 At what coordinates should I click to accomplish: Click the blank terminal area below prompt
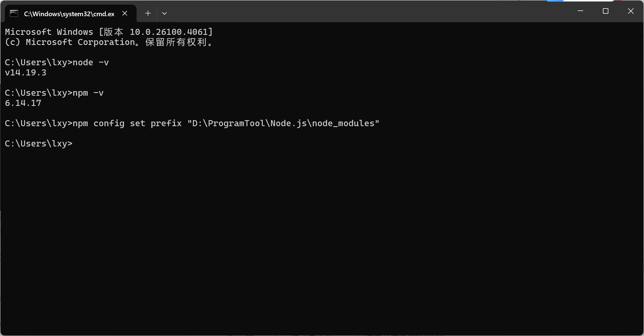click(322, 241)
